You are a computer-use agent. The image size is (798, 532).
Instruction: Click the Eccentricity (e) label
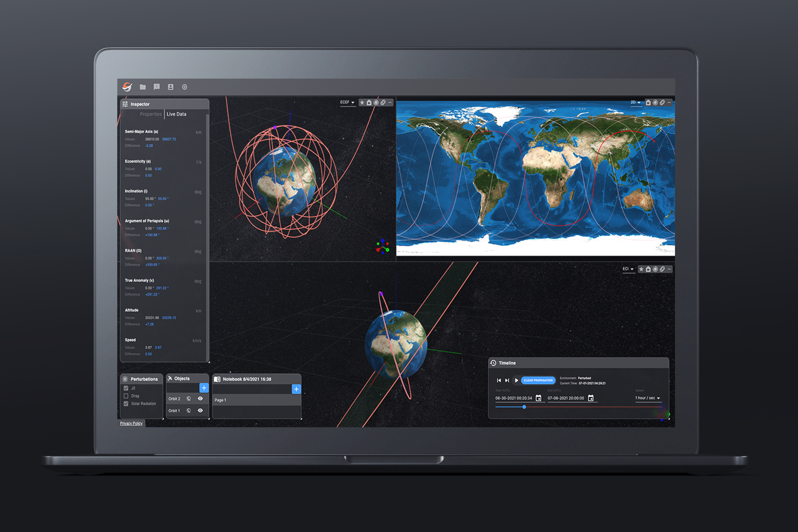tap(138, 162)
